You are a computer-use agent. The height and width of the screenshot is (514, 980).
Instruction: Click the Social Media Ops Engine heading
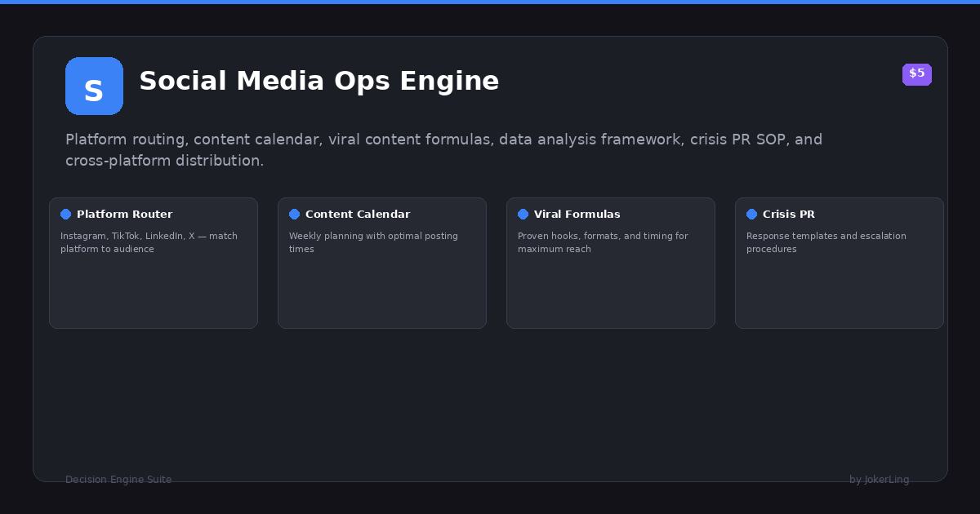pyautogui.click(x=318, y=82)
